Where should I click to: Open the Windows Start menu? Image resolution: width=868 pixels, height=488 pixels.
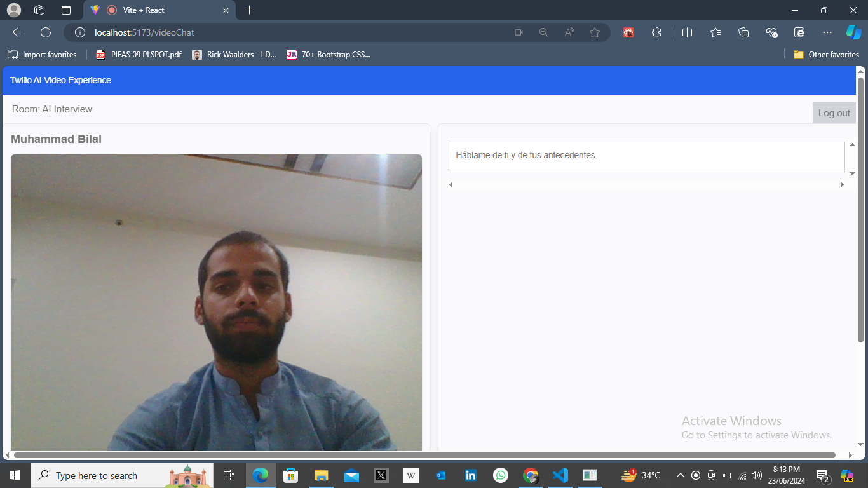pos(15,475)
